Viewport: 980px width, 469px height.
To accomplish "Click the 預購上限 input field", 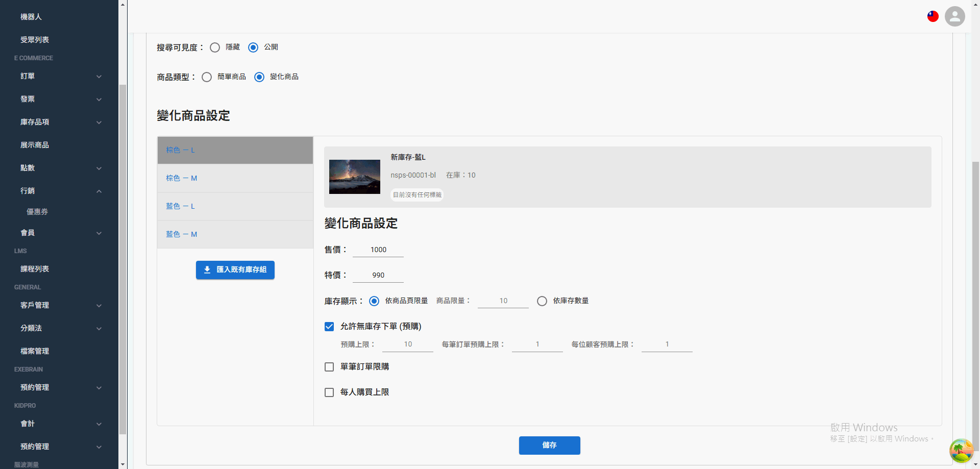I will pyautogui.click(x=408, y=344).
